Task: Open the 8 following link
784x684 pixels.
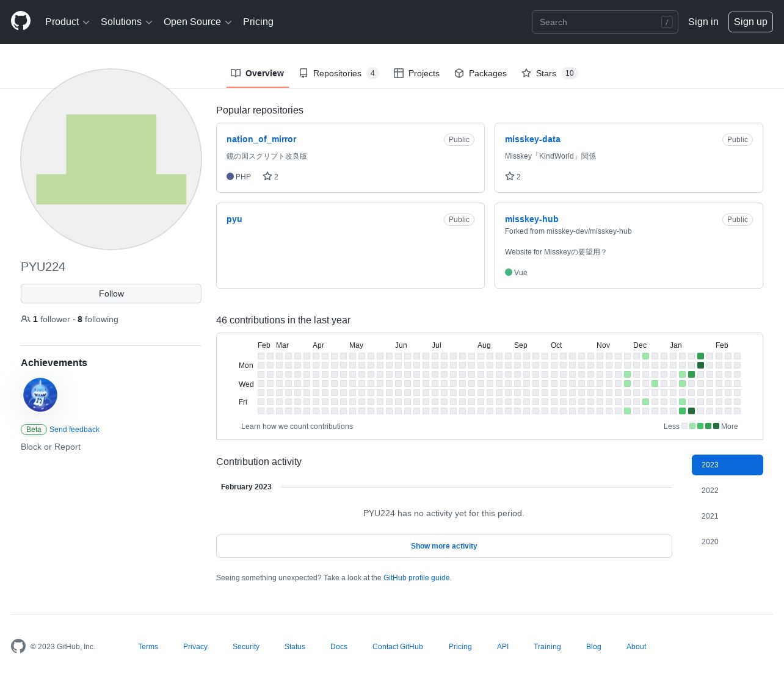Action: tap(98, 319)
